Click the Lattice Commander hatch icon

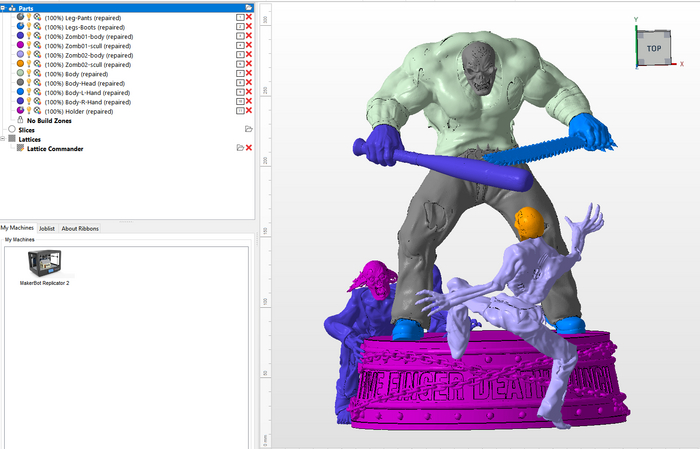[x=20, y=148]
